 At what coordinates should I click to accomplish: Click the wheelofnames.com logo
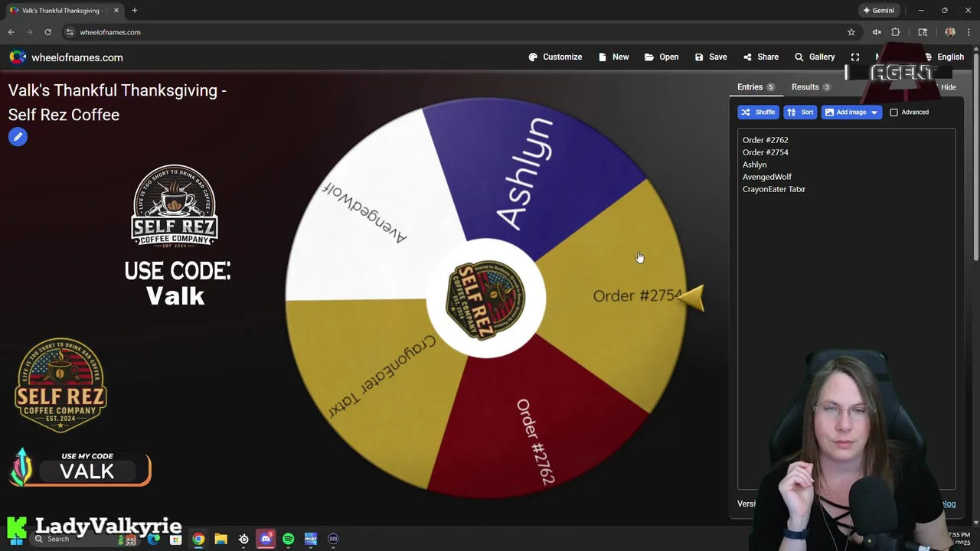[x=66, y=57]
